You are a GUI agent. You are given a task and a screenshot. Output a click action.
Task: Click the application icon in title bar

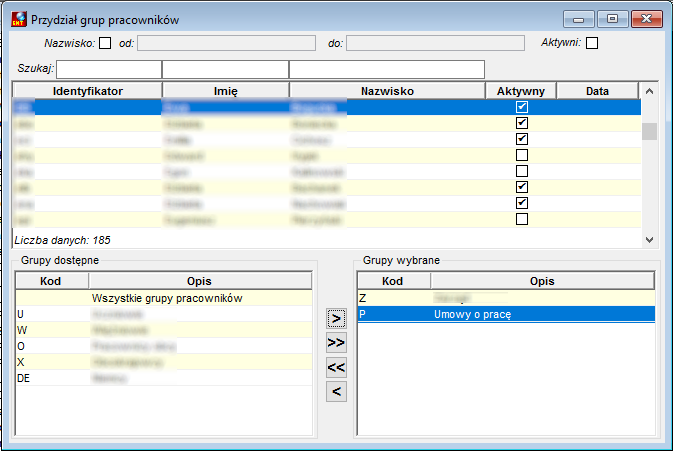tap(19, 19)
